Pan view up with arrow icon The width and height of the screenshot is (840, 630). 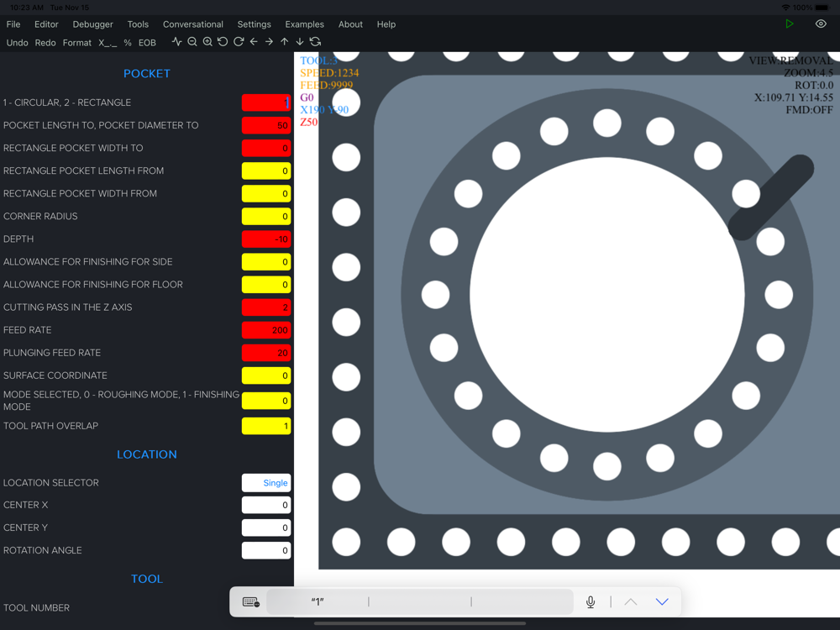pyautogui.click(x=285, y=42)
